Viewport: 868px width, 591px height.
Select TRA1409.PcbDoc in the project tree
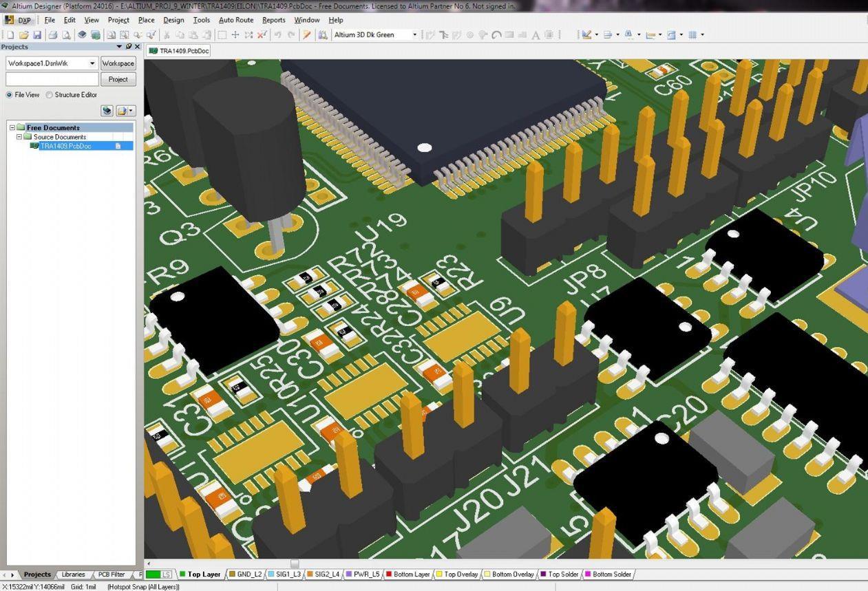tap(65, 146)
